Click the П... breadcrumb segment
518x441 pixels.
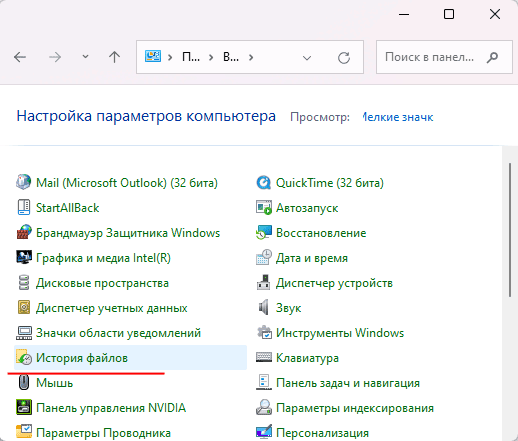click(191, 57)
